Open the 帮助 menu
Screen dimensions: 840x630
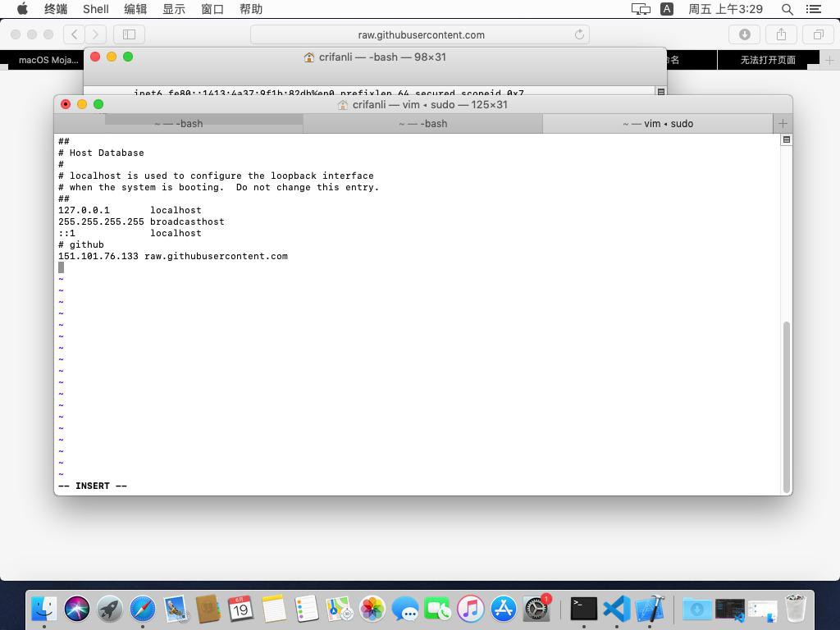pyautogui.click(x=251, y=9)
